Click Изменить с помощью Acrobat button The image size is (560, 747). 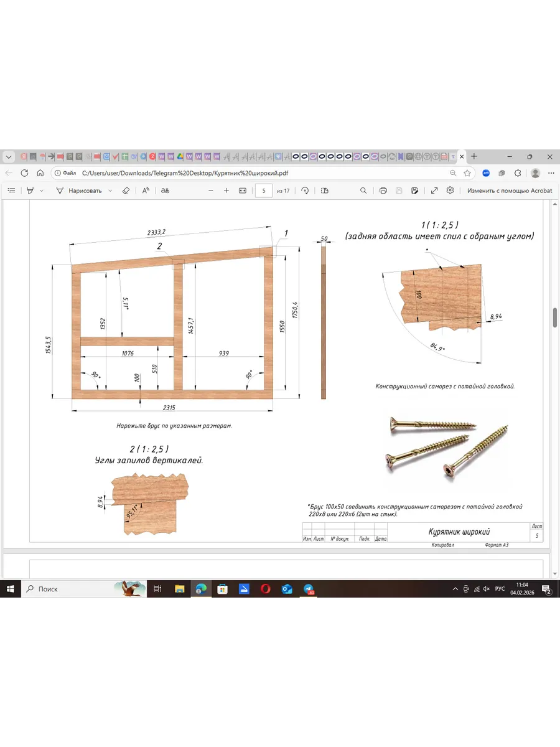509,190
